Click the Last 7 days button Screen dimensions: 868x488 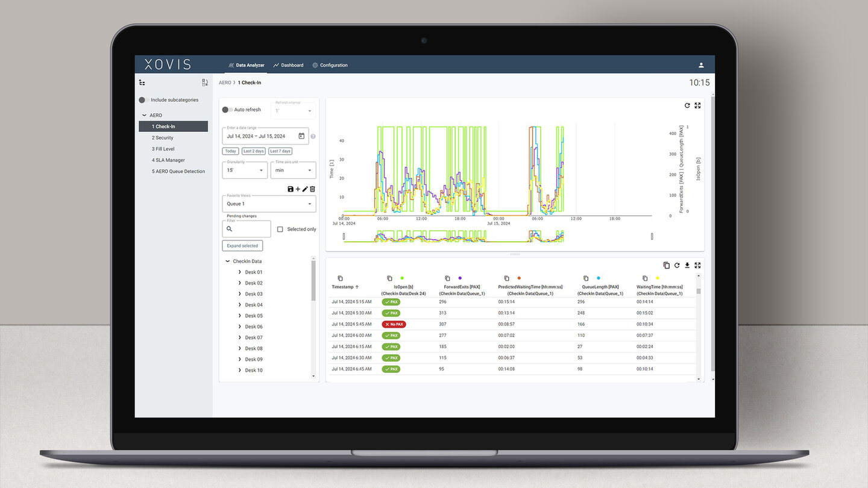coord(280,151)
